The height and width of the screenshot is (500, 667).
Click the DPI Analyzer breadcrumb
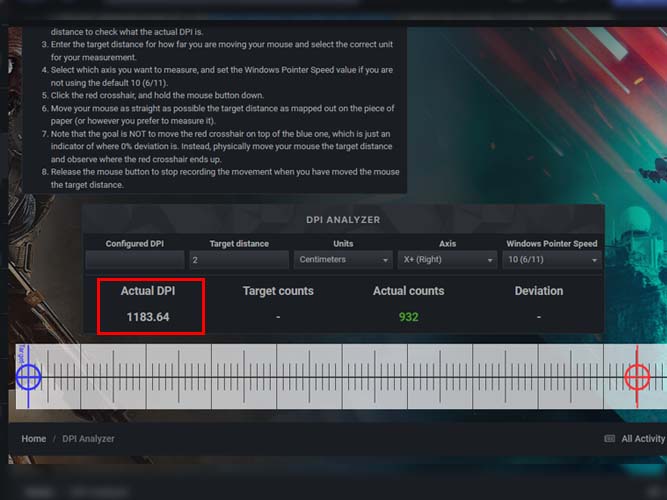point(88,439)
